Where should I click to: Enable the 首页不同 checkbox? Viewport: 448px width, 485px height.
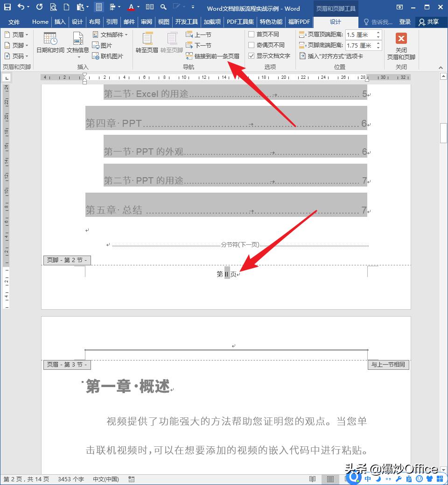[x=252, y=34]
